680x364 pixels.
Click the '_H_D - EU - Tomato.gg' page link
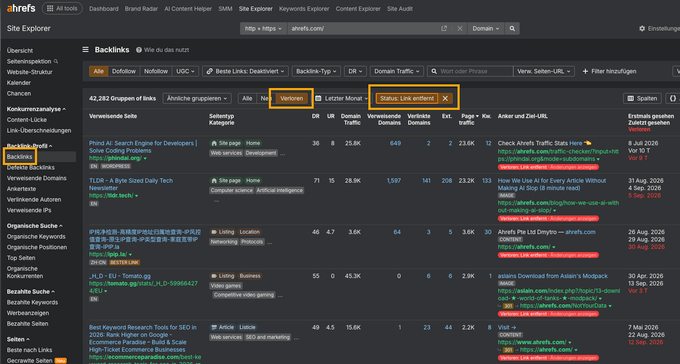[x=120, y=276]
